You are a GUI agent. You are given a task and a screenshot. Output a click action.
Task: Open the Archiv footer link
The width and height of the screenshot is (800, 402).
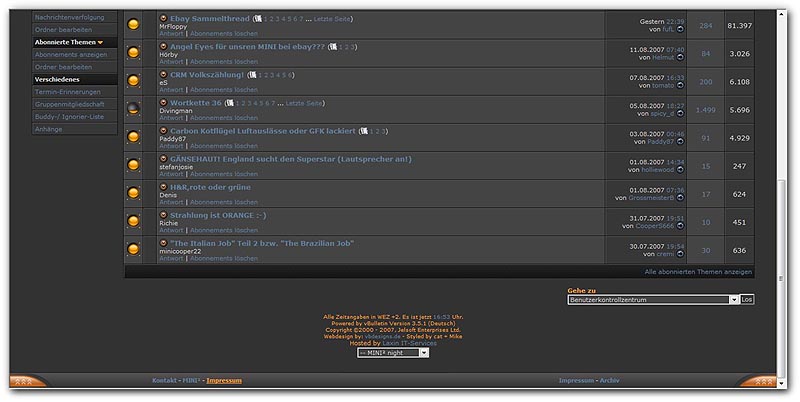click(x=609, y=381)
